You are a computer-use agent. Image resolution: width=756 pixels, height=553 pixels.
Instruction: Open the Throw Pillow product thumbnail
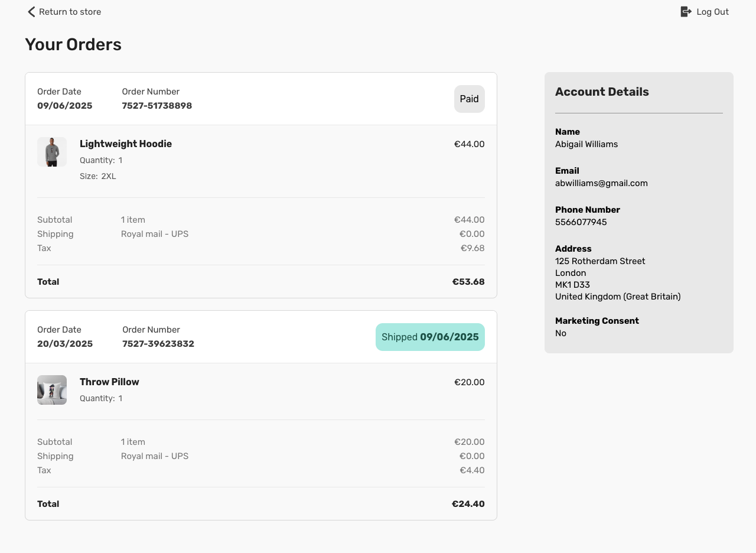[52, 390]
